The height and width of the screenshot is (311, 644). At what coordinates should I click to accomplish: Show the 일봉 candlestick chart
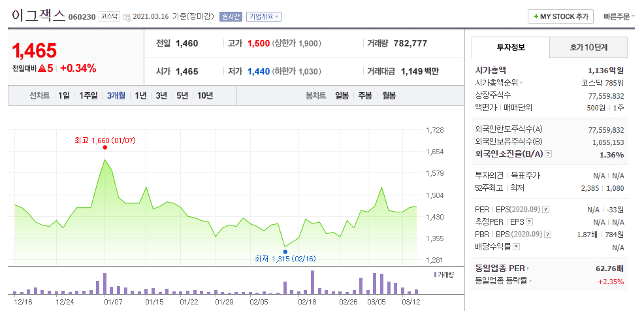(342, 96)
